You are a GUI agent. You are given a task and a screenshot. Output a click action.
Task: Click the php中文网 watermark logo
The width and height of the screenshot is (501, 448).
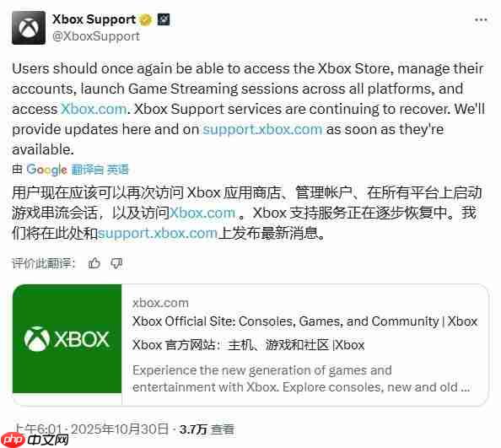coord(35,440)
